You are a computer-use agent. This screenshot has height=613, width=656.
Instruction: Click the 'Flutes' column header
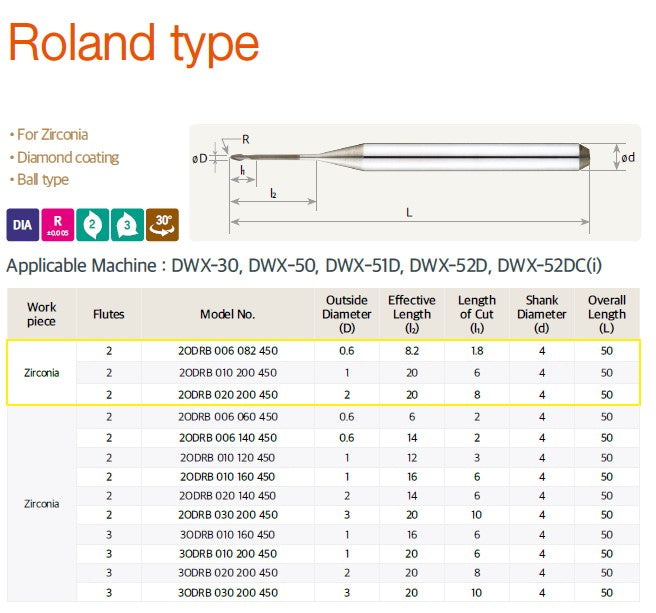click(x=109, y=315)
